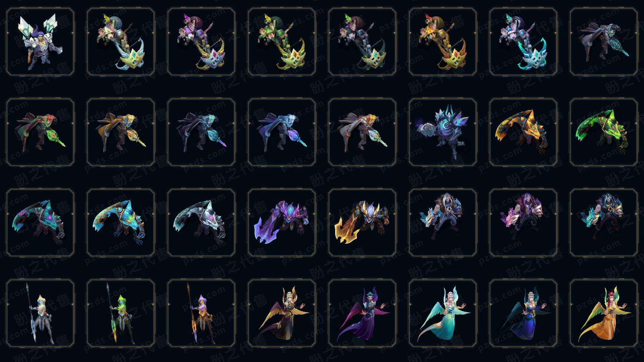Select the neon green scythe beast chroma
644x362 pixels.
coord(604,132)
